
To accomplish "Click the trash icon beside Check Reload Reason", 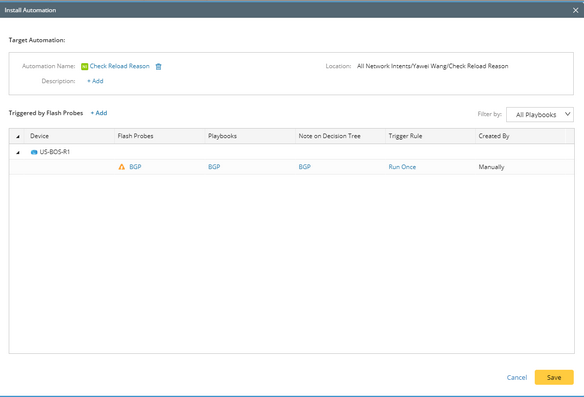I will (158, 66).
